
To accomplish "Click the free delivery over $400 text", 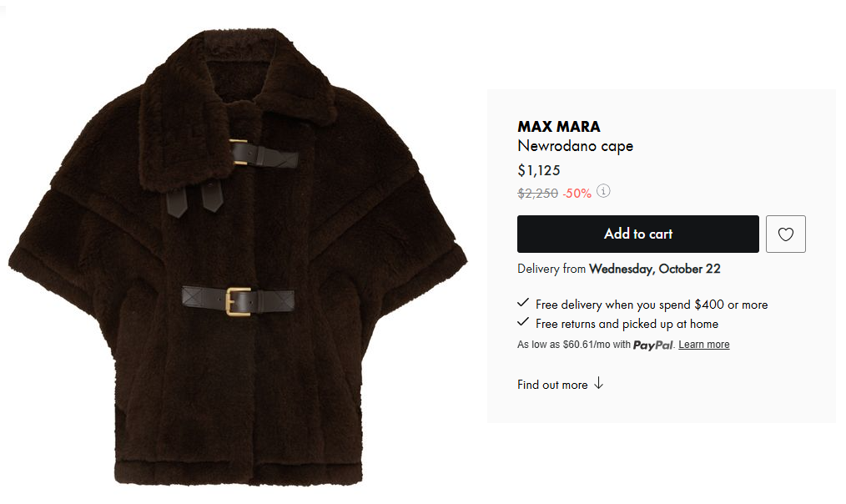I will click(652, 305).
